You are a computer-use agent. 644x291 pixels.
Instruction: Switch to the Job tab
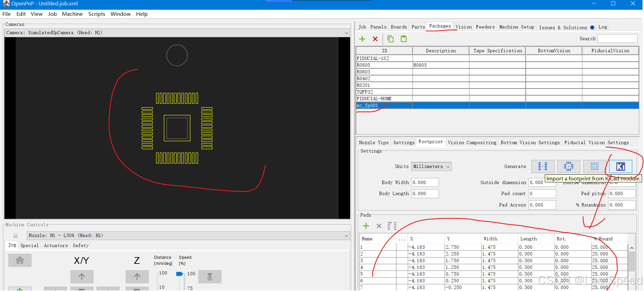[x=362, y=27]
